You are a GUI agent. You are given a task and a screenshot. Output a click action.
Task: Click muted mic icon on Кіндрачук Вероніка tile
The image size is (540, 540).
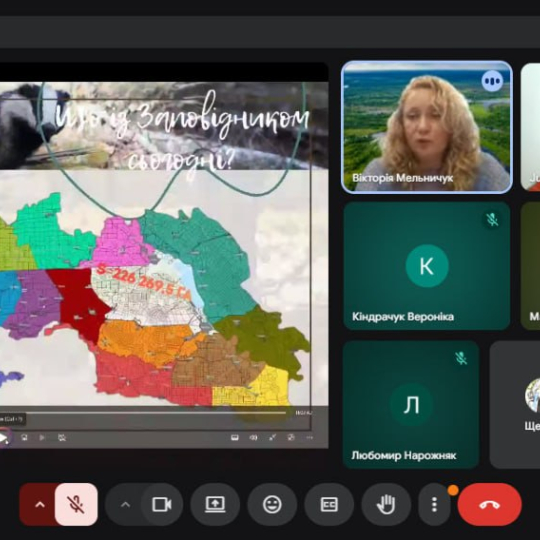492,219
